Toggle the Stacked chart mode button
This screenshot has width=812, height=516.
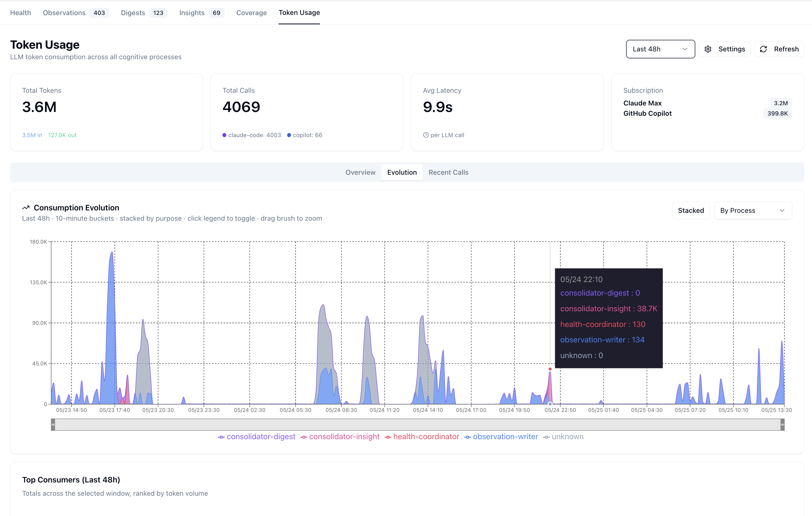coord(691,211)
